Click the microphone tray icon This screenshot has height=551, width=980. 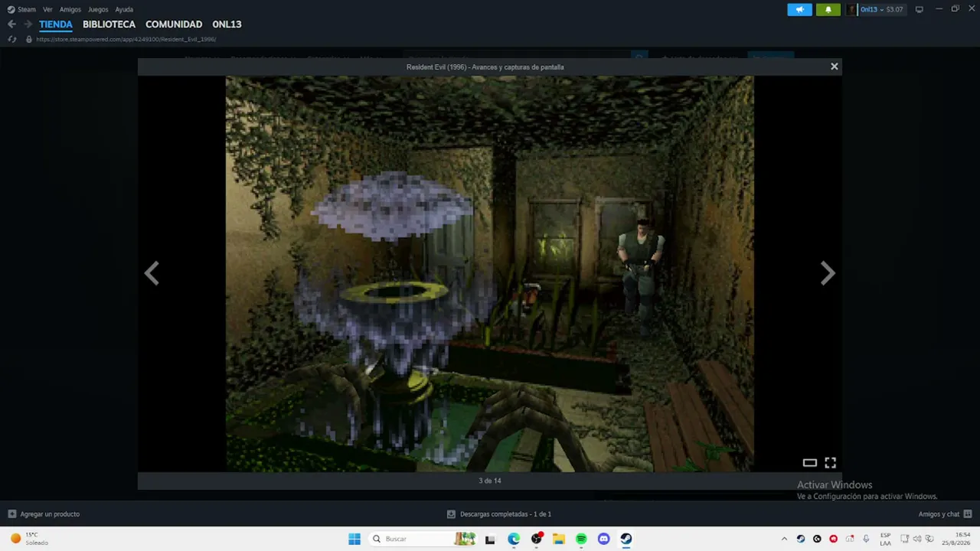coord(866,539)
